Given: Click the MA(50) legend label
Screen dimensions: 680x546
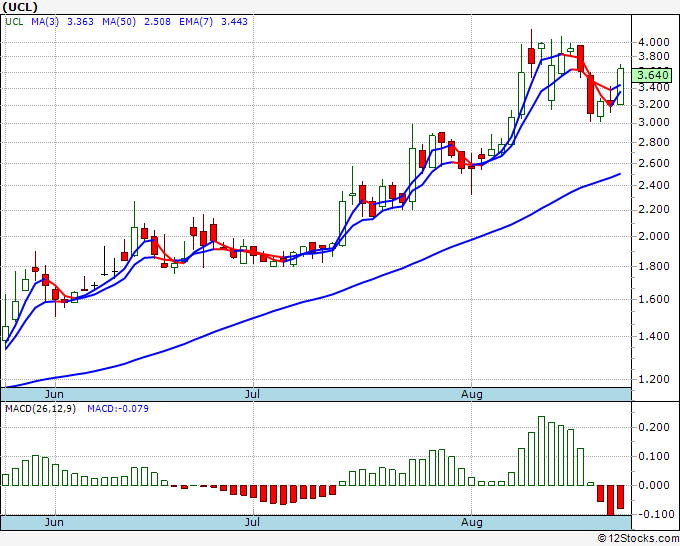Looking at the screenshot, I should [x=119, y=21].
